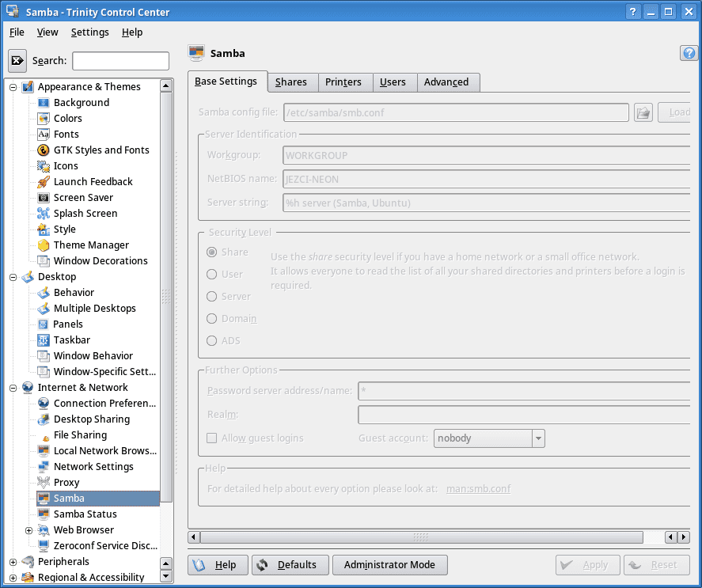Viewport: 702px width, 588px height.
Task: Select ADS security level radio
Action: pos(212,341)
